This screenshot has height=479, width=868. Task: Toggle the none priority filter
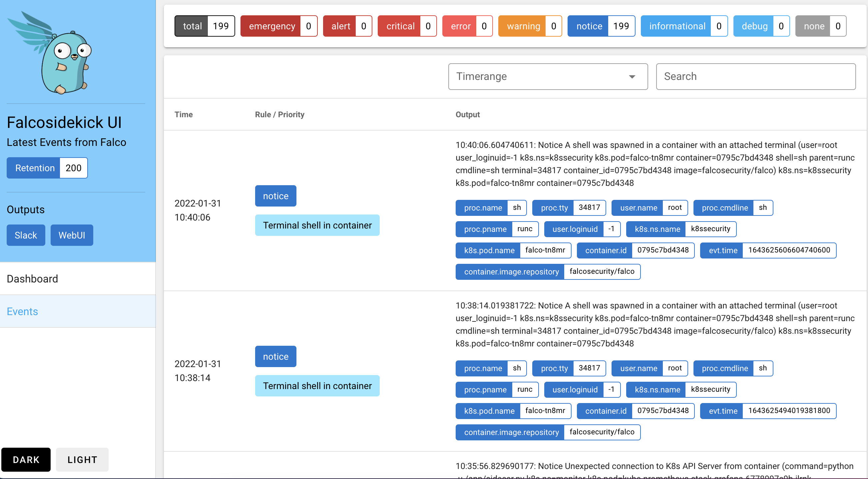(820, 26)
